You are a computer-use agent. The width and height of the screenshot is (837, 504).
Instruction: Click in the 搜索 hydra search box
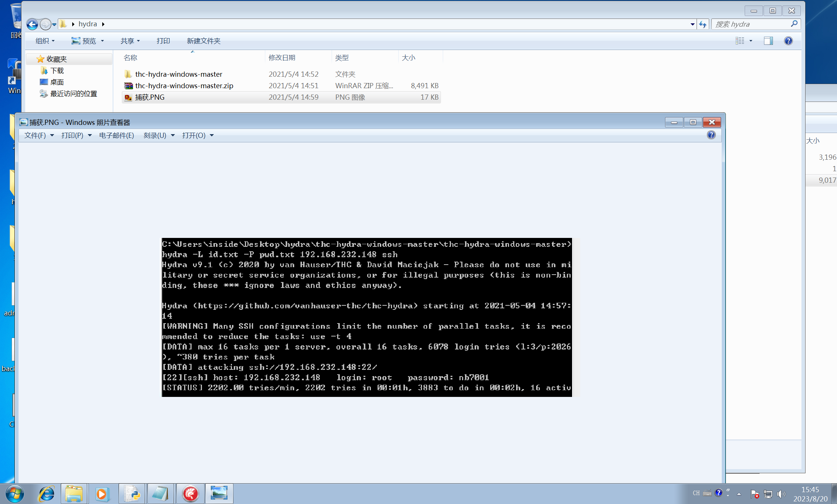pos(750,24)
